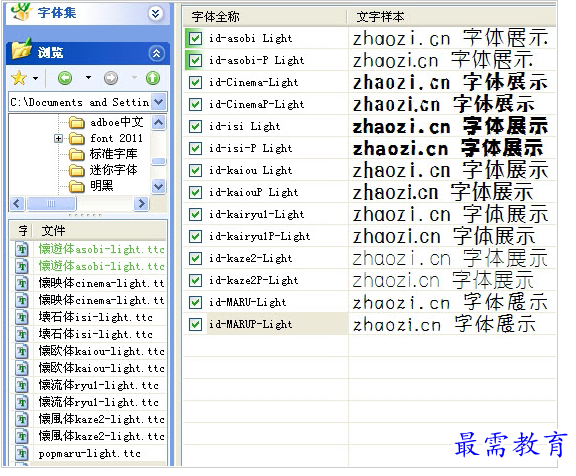Viewport: 576px width, 476px height.
Task: Toggle the id-kaze2-Light checkbox
Action: [195, 258]
